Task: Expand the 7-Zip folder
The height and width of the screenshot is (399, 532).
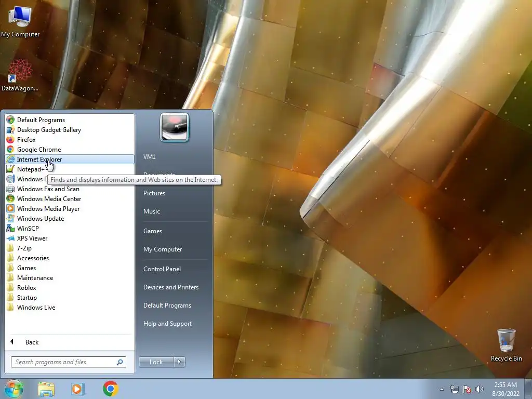Action: (x=70, y=248)
